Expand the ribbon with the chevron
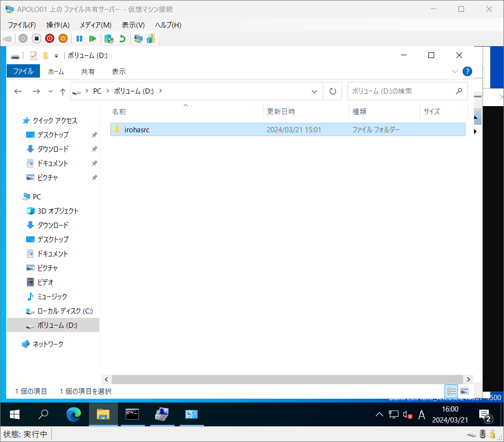The height and width of the screenshot is (442, 504). click(455, 71)
